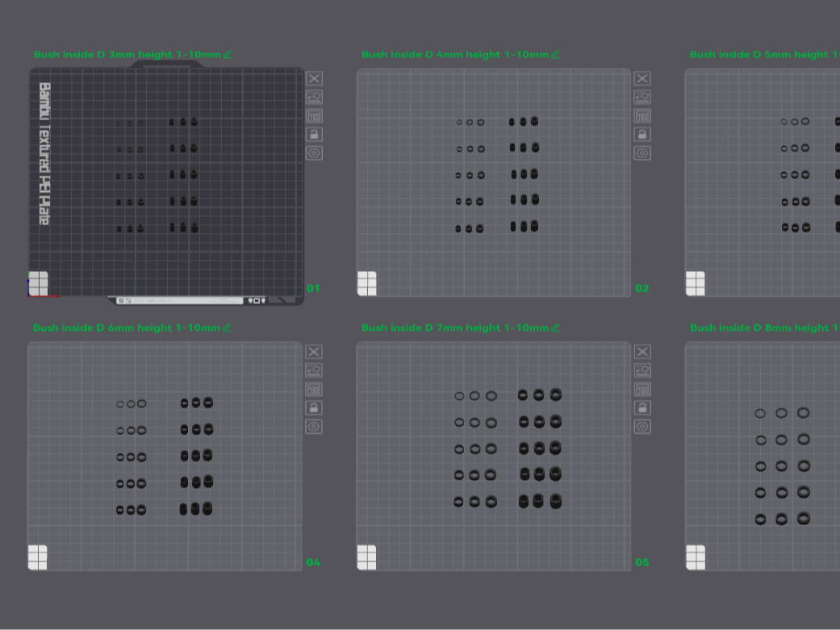Viewport: 840px width, 630px height.
Task: Click the 'Bush inside D 6mm height 1-10mm' title
Action: click(127, 328)
